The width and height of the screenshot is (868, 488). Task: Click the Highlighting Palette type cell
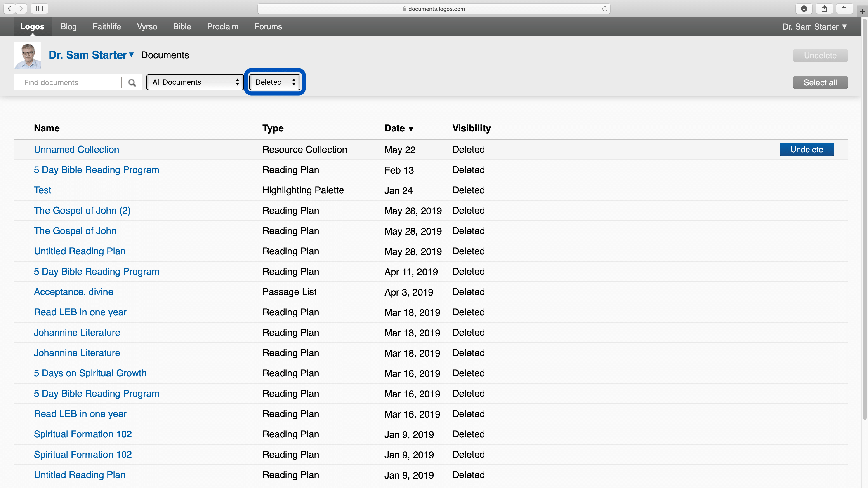[x=303, y=190]
